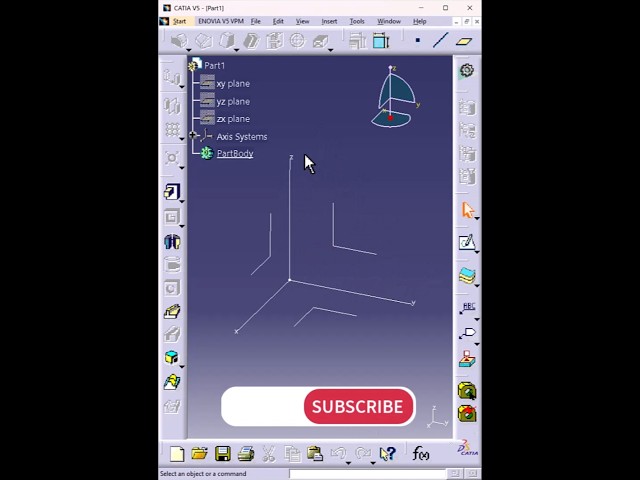Open the Formula f(x) editor

[420, 453]
